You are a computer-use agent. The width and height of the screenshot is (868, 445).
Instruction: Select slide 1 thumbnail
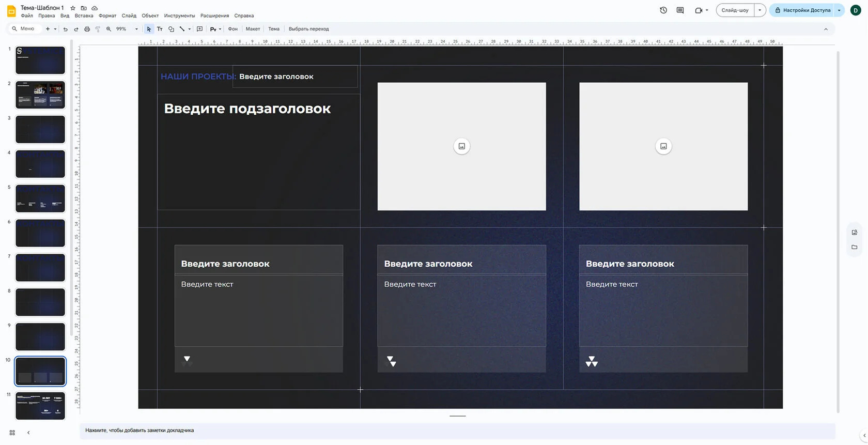click(40, 60)
